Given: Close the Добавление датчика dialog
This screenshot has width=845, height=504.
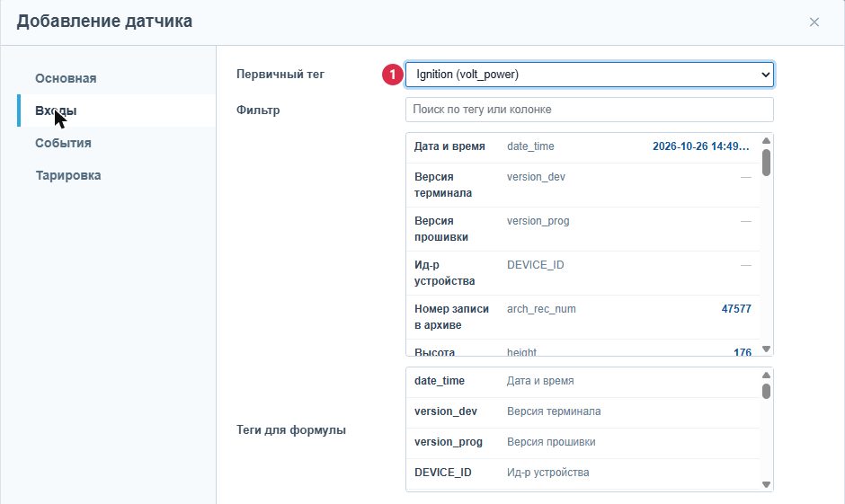Looking at the screenshot, I should point(814,22).
